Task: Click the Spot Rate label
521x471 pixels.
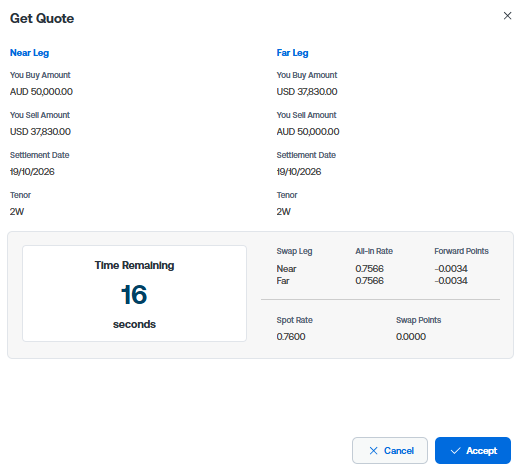Action: click(295, 320)
